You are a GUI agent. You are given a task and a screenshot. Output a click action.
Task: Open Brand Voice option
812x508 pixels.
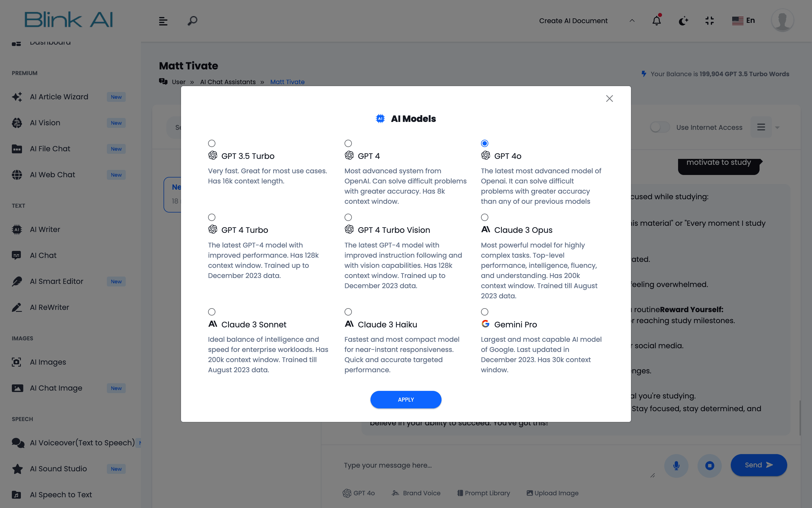(x=416, y=493)
